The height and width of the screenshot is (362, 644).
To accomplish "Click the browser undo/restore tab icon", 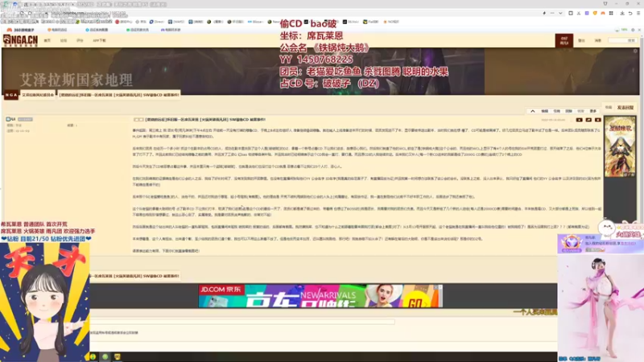I will [x=630, y=13].
